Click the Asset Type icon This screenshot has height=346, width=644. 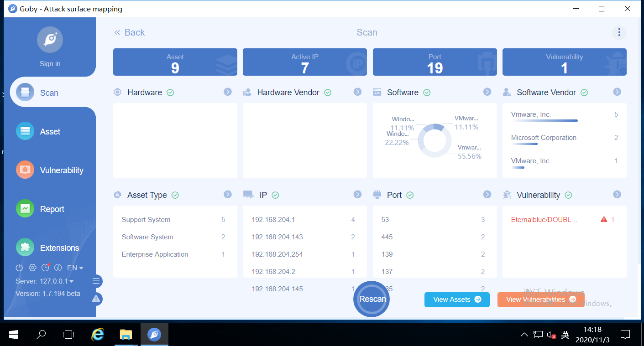pos(117,195)
